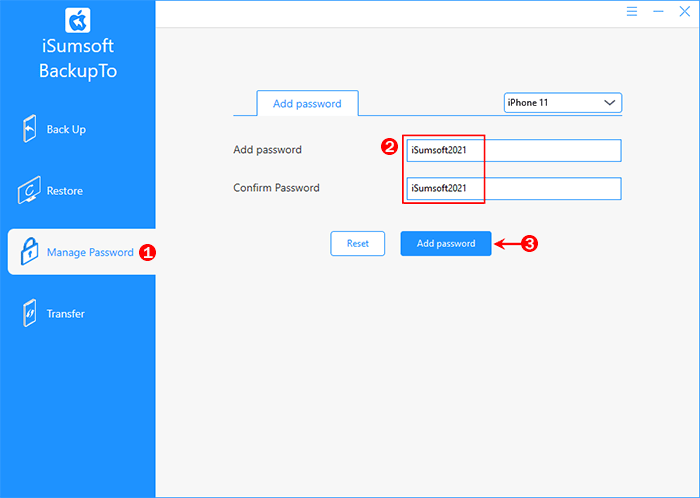Click the iSumsoft BackupTo title text
Screen dimensions: 700x498
pos(78,58)
